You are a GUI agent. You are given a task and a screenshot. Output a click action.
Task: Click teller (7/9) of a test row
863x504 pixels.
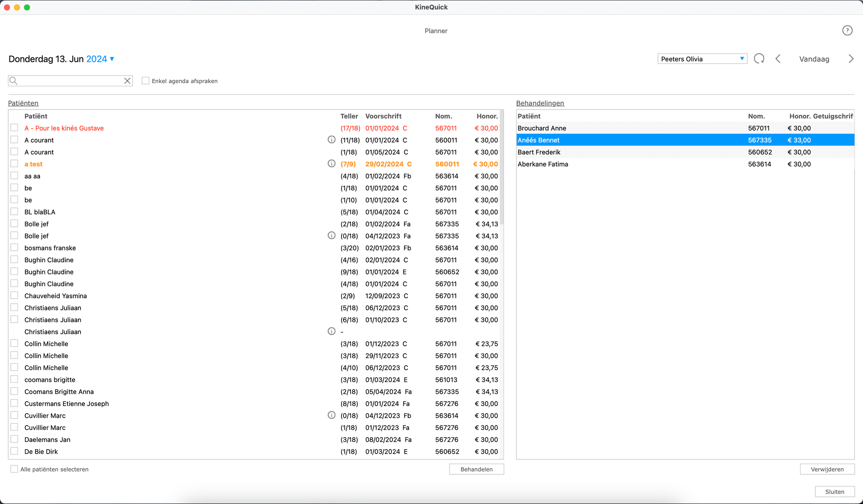coord(348,164)
